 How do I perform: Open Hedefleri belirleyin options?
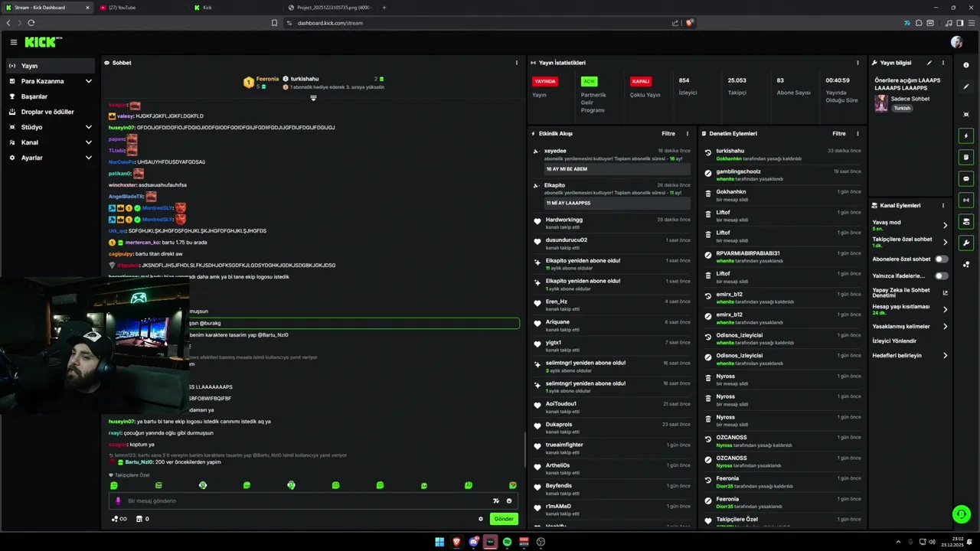tap(910, 355)
